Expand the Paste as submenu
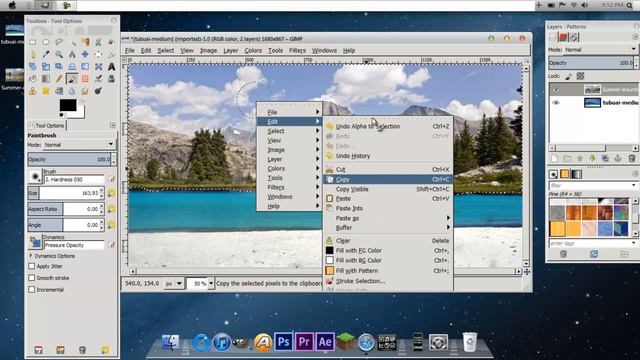 point(388,218)
